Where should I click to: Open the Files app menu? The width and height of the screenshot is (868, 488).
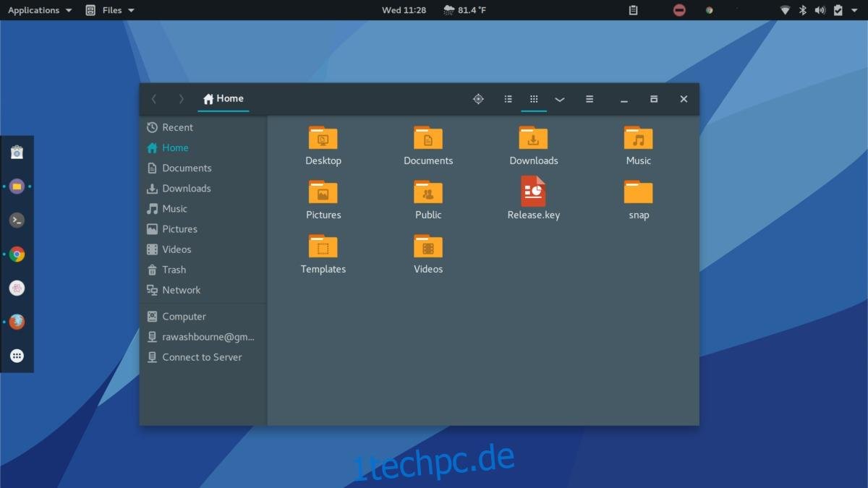tap(110, 10)
